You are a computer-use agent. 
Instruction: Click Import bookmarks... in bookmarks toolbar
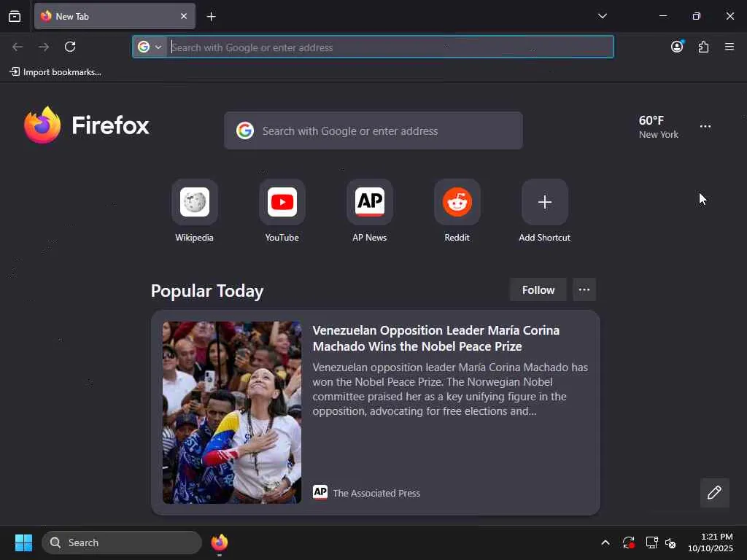click(x=55, y=72)
